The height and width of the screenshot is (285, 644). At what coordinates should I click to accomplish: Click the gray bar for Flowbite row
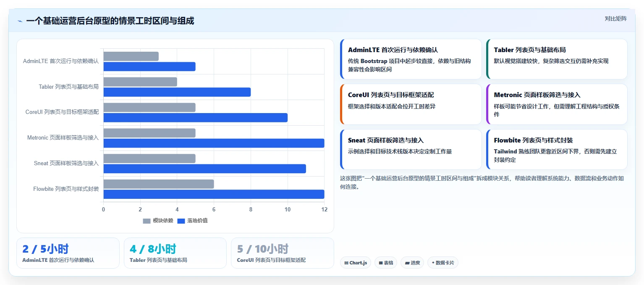point(159,184)
